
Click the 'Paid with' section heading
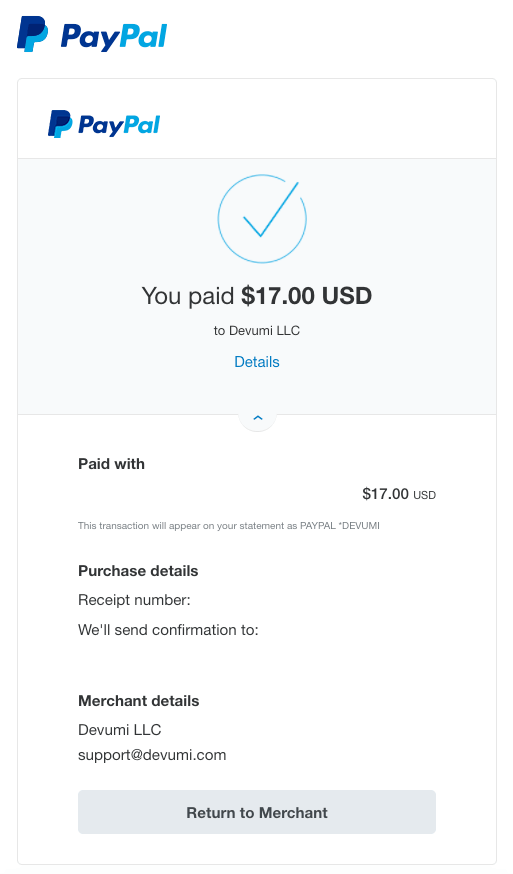[112, 464]
